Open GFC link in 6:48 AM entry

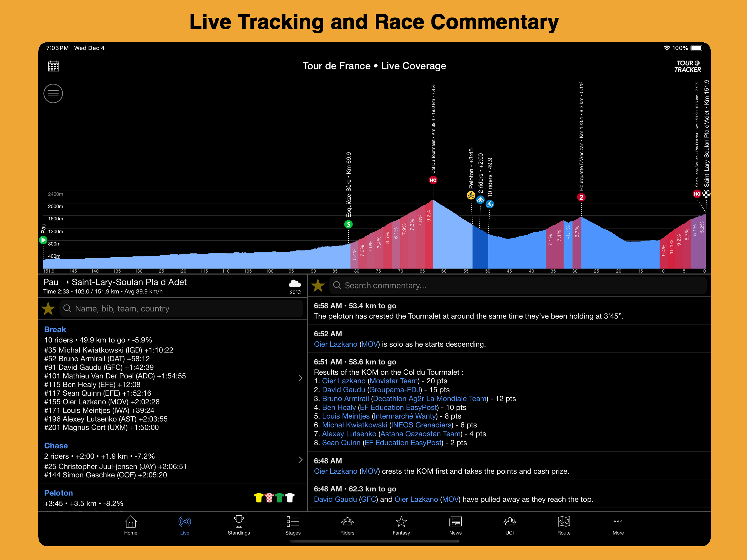click(368, 499)
